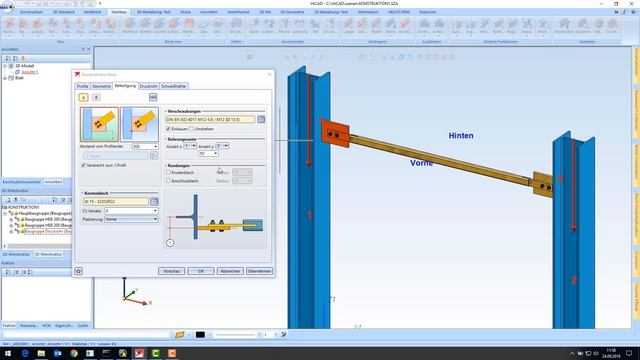Screen dimensions: 640x360
Task: Click the layer icon left of black swatch
Action: [180, 335]
